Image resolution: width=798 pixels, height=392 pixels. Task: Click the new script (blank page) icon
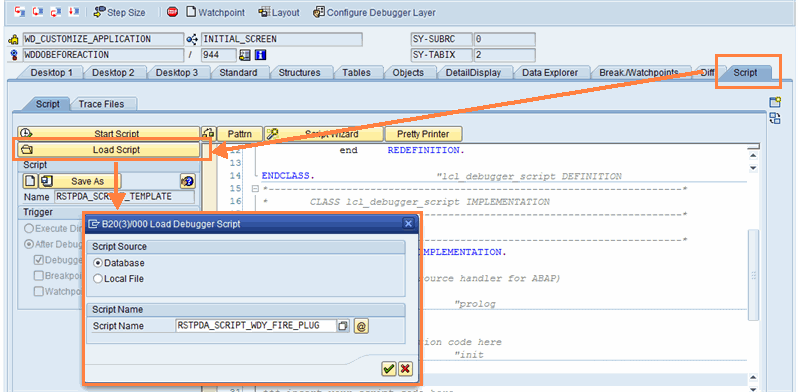click(30, 181)
